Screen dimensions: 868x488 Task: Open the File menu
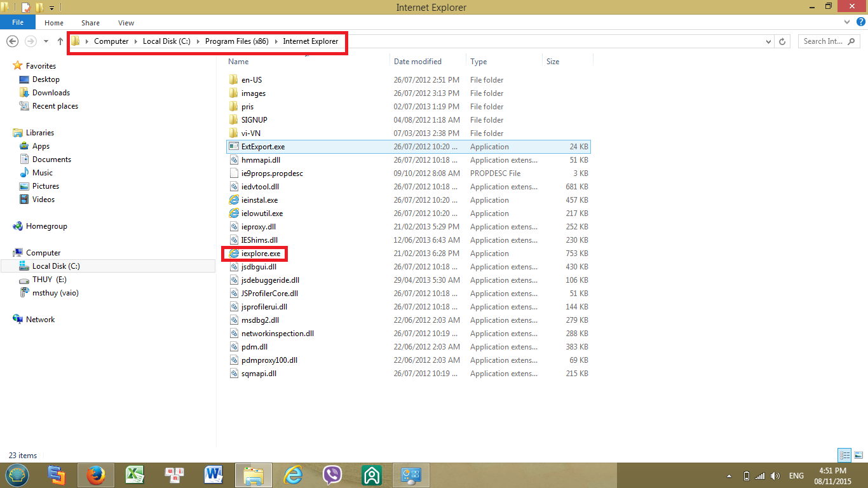tap(18, 23)
